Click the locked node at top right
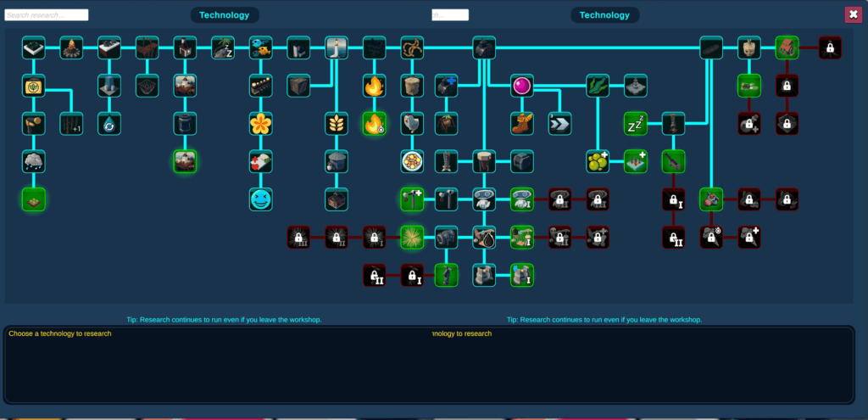Viewport: 868px width, 420px height. coord(829,48)
